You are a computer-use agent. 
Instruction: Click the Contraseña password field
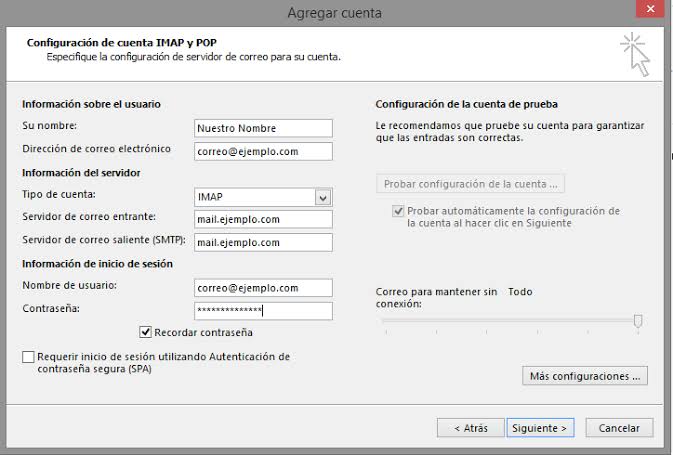[263, 311]
